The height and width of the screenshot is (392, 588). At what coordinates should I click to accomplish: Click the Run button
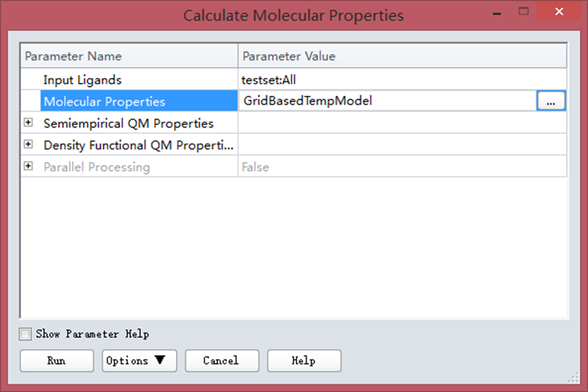[56, 361]
